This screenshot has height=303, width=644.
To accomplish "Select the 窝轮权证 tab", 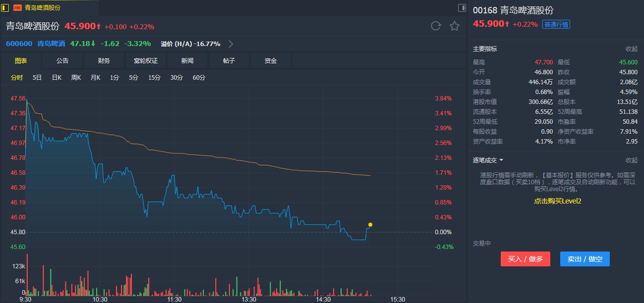I will tap(146, 61).
